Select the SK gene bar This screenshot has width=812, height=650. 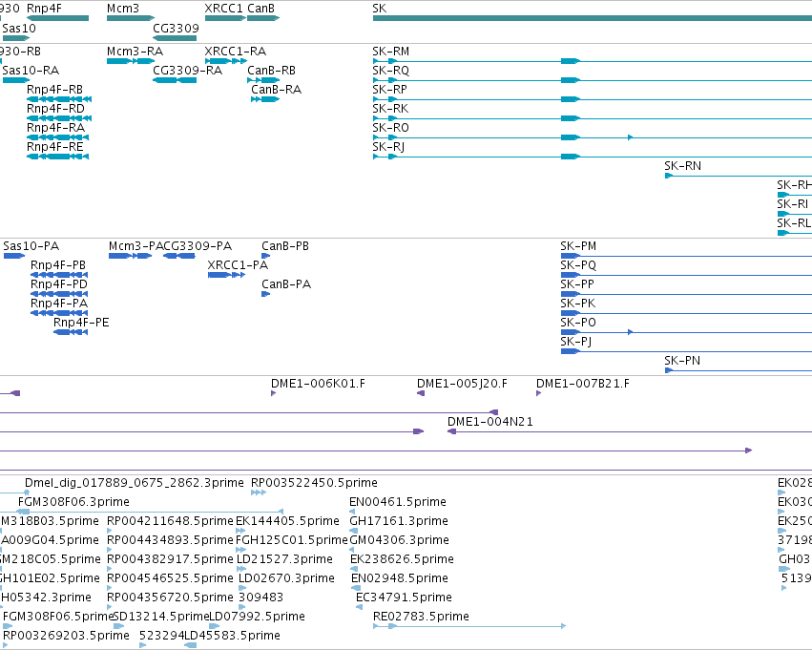click(592, 18)
